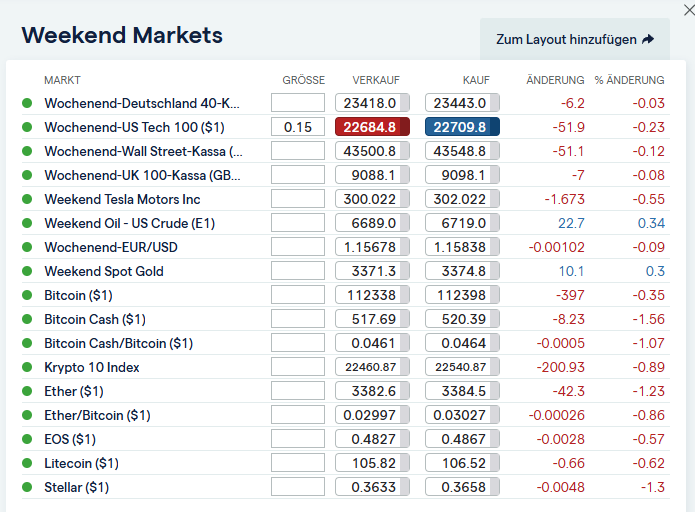Click the green status dot for Bitcoin ($1)
Screen dimensions: 695x512
tap(27, 295)
